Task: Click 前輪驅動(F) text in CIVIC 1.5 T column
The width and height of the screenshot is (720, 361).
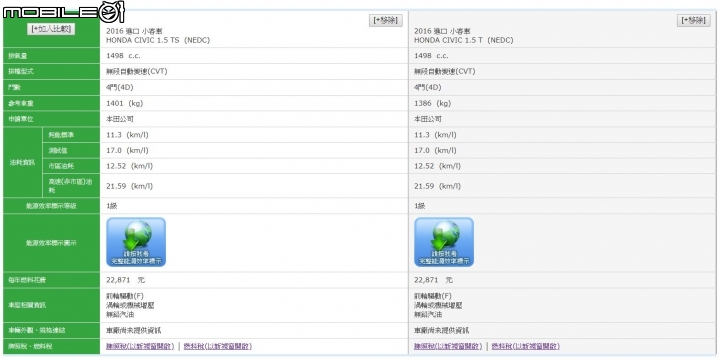Action: pos(433,296)
